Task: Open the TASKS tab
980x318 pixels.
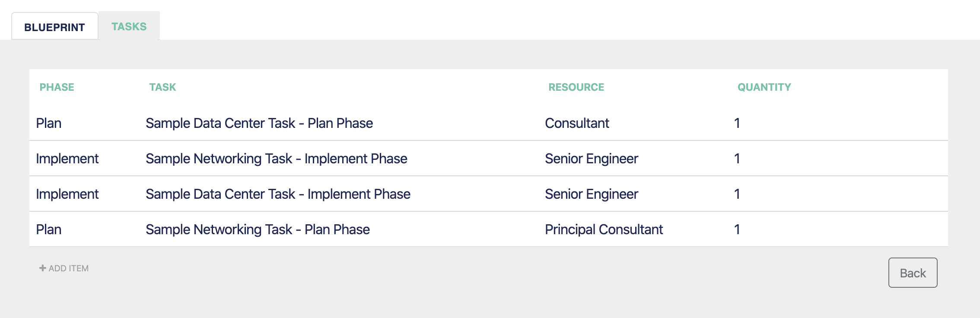Action: tap(129, 26)
